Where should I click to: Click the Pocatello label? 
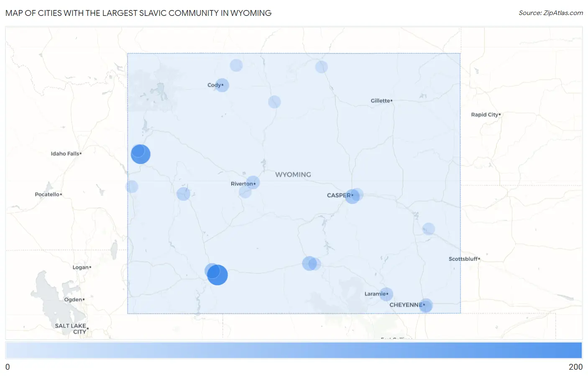[47, 194]
